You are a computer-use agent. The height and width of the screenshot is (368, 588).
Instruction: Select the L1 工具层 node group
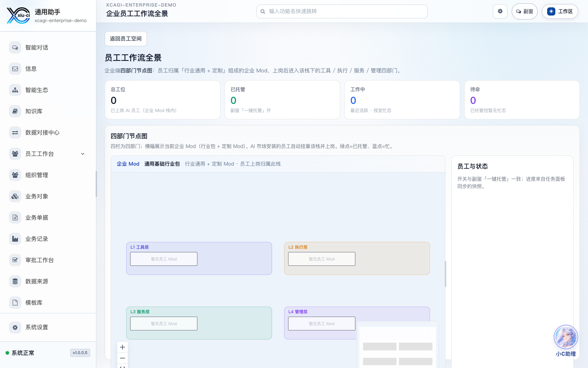tap(199, 258)
